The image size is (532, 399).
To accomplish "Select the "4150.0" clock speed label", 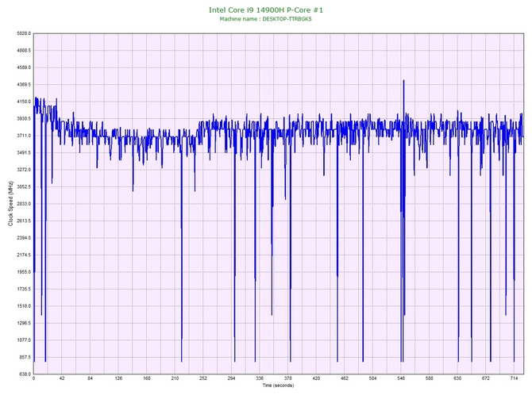I will pyautogui.click(x=24, y=102).
